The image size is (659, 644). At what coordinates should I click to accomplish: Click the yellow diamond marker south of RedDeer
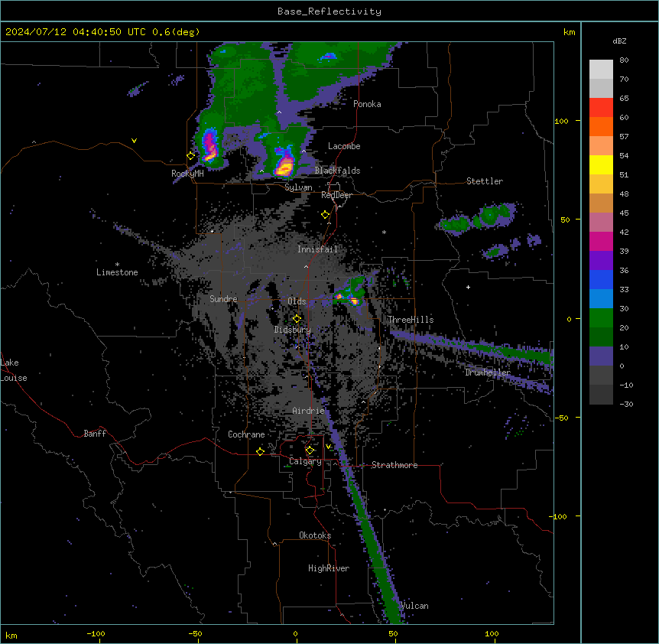click(325, 215)
